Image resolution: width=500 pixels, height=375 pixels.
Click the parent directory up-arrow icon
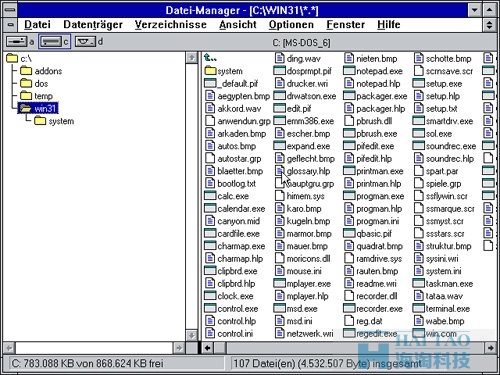coord(211,58)
